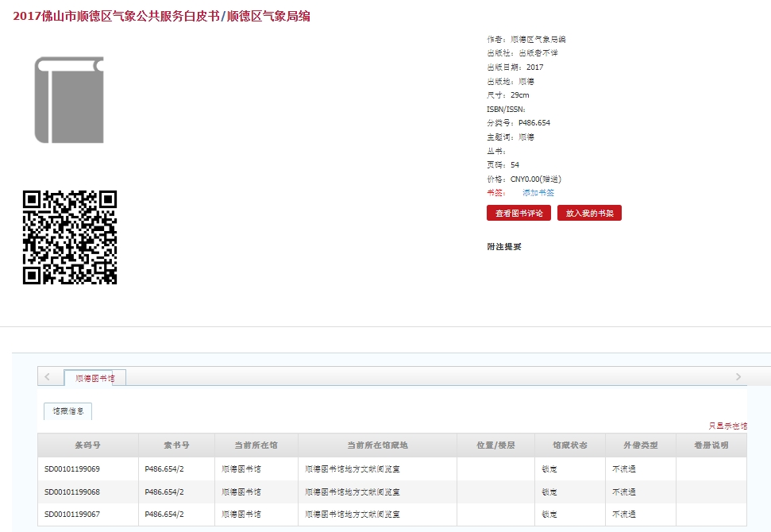Viewport: 771px width, 532px height.
Task: Click the 放入我的书架 button
Action: click(x=589, y=213)
